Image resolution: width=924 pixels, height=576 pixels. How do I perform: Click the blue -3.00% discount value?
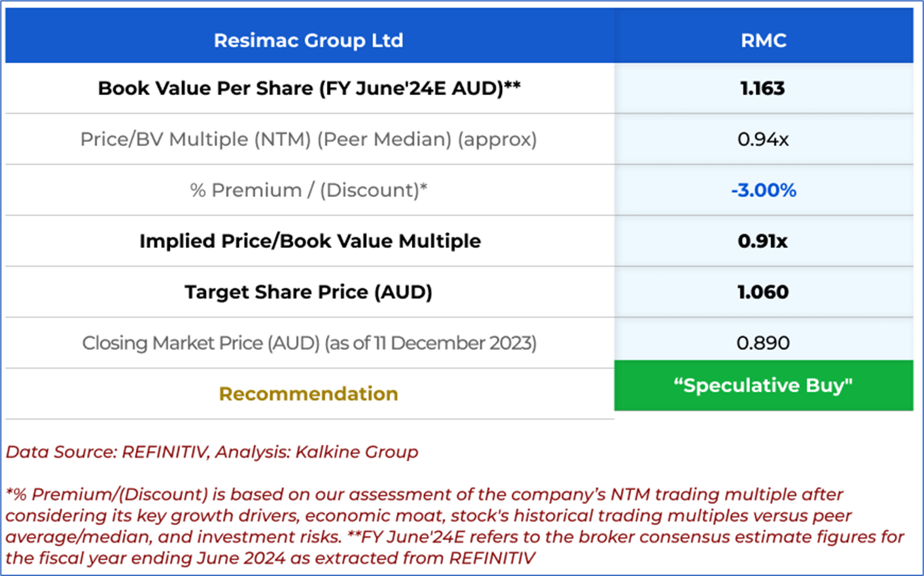763,190
